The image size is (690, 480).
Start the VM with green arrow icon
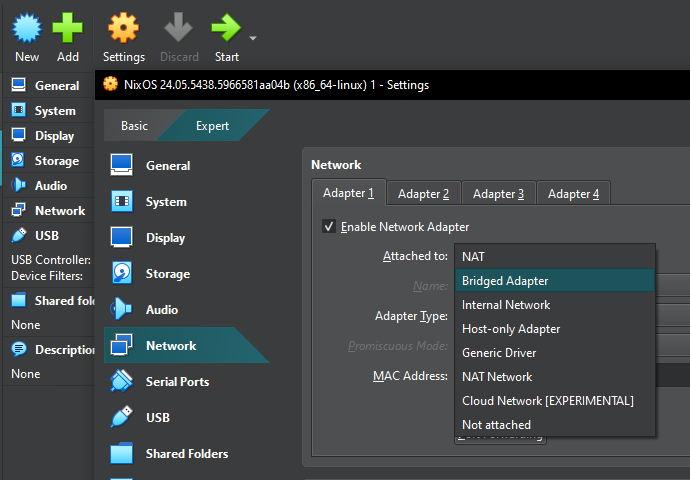tap(226, 28)
